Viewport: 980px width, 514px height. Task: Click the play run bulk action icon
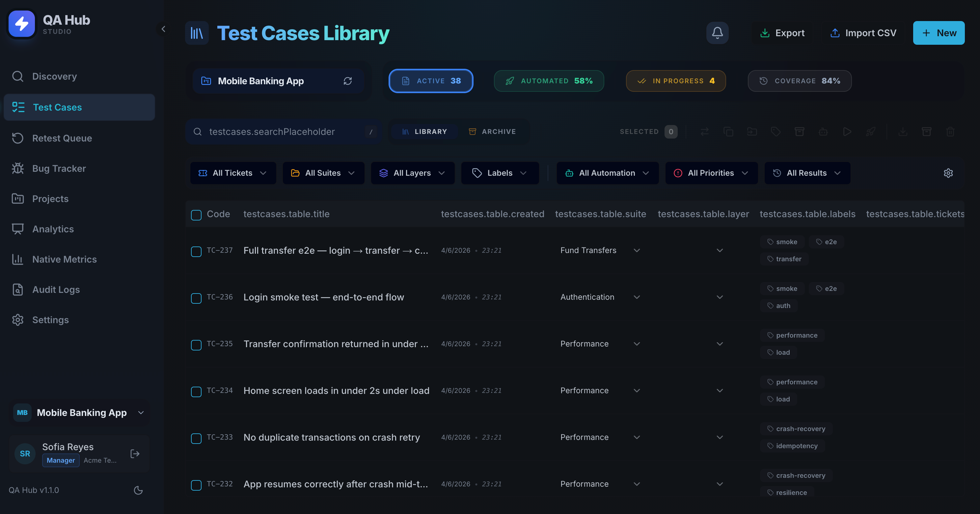pos(847,132)
